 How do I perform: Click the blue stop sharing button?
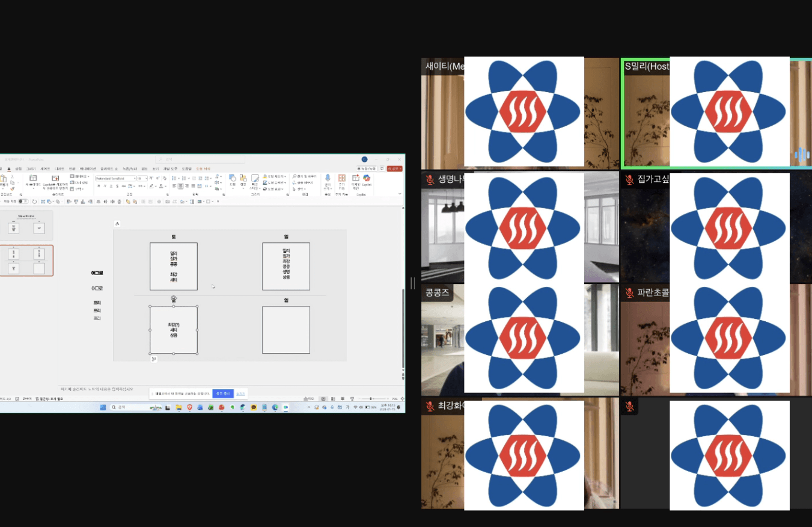point(223,393)
